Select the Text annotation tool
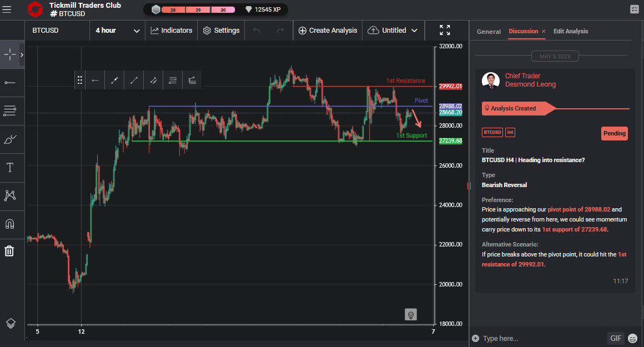The height and width of the screenshot is (347, 644). [10, 167]
